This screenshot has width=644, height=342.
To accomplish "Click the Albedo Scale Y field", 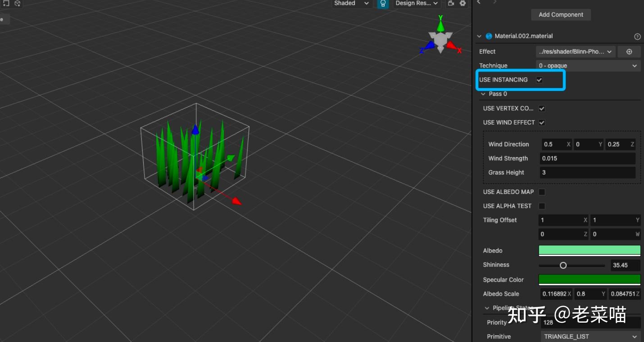I will click(x=591, y=294).
